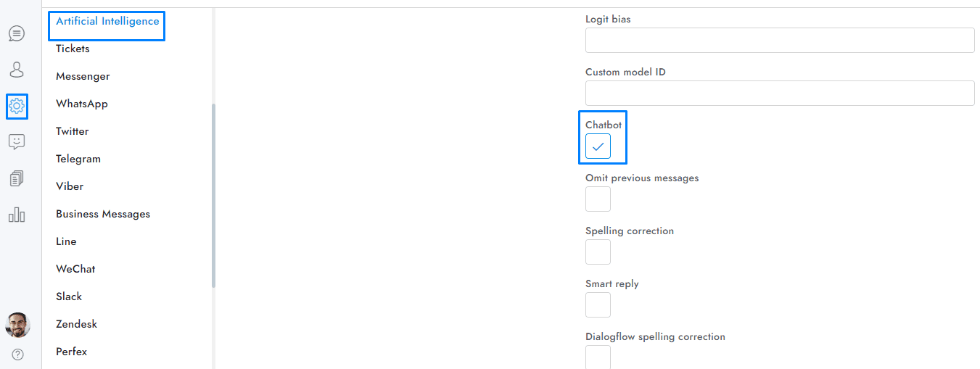Go to the WhatsApp settings tab

tap(81, 104)
